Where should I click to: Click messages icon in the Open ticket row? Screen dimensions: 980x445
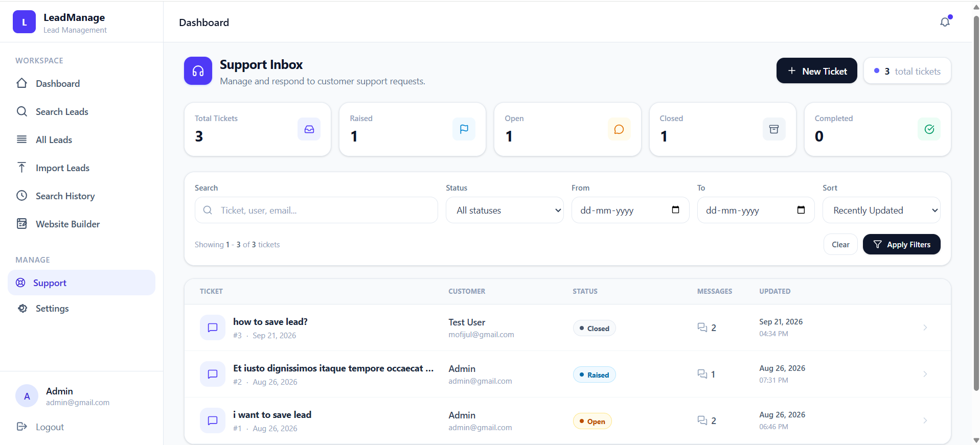tap(702, 420)
